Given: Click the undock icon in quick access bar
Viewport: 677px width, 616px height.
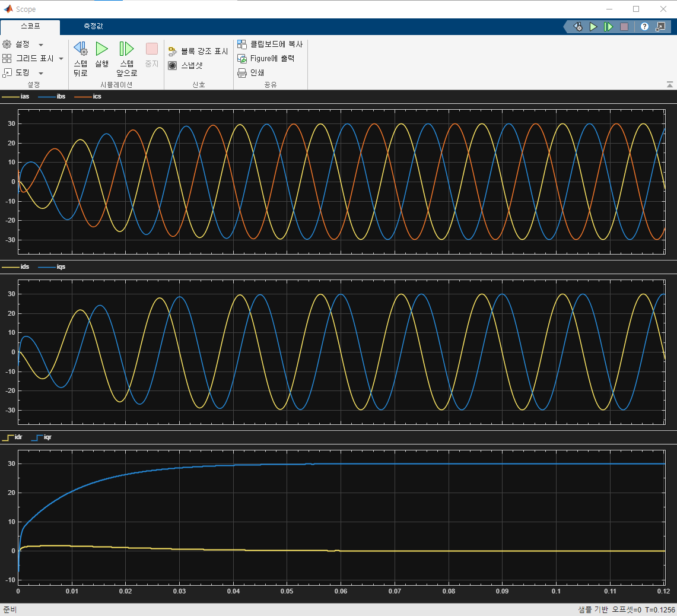Looking at the screenshot, I should (660, 27).
